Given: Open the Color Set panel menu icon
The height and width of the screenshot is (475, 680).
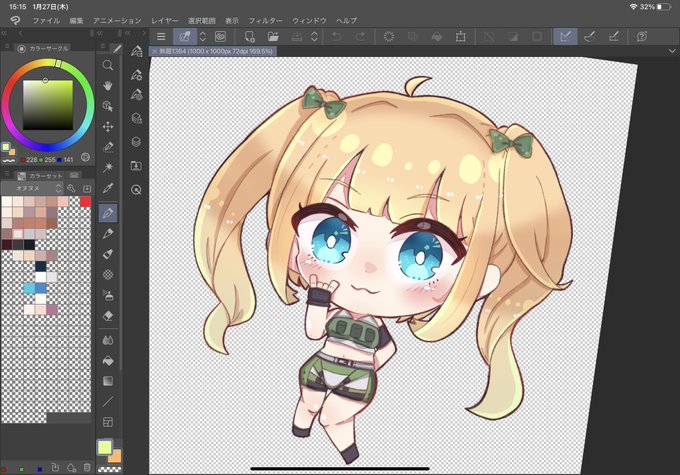Looking at the screenshot, I should point(7,174).
